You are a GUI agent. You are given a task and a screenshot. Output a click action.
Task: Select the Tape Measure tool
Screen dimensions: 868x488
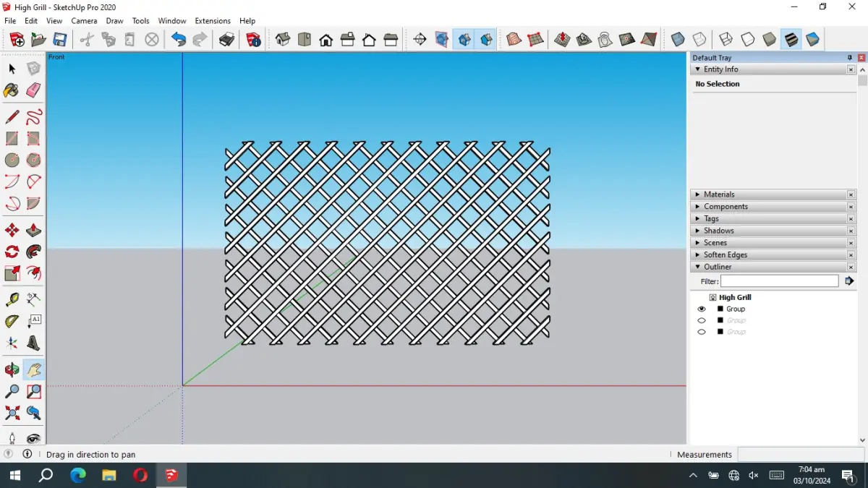coord(12,299)
